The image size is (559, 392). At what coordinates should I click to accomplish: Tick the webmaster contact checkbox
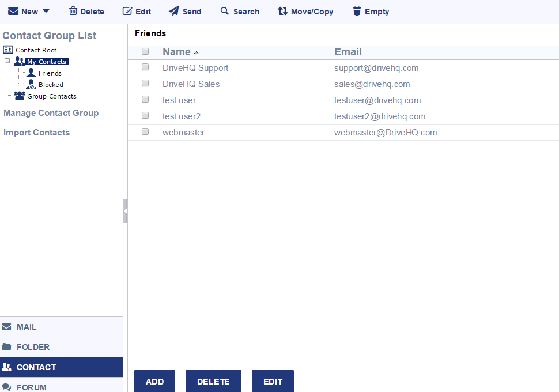pyautogui.click(x=145, y=132)
